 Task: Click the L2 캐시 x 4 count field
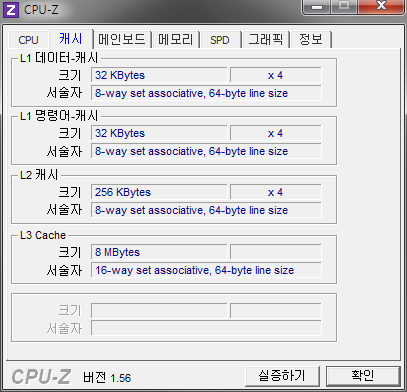point(275,192)
